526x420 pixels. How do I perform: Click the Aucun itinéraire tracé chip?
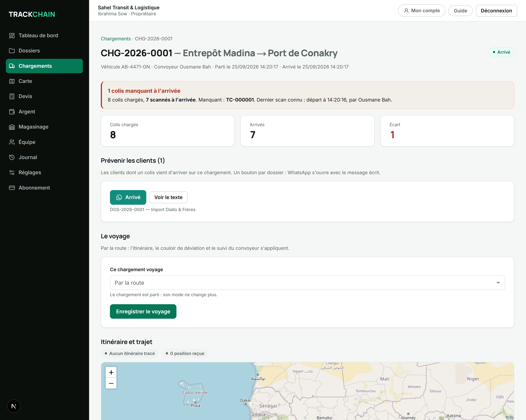coord(130,353)
